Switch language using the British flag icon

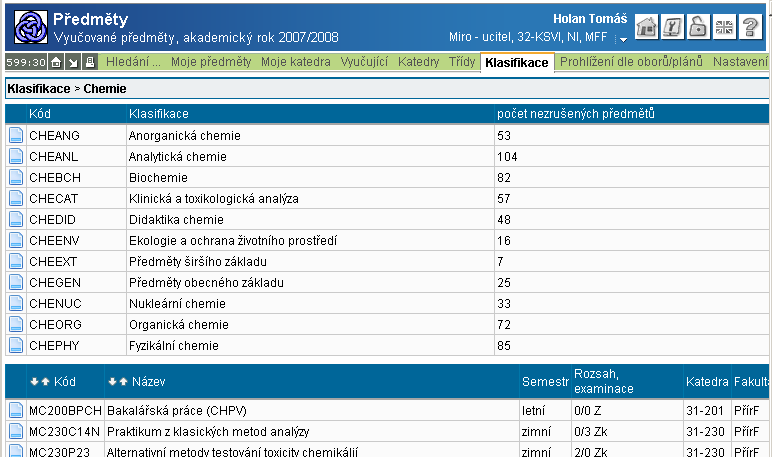[724, 28]
